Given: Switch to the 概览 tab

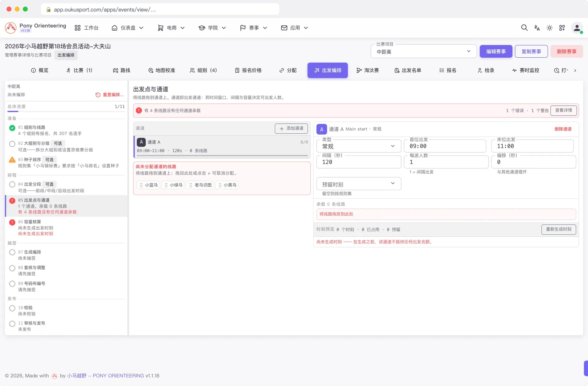Looking at the screenshot, I should (x=40, y=71).
